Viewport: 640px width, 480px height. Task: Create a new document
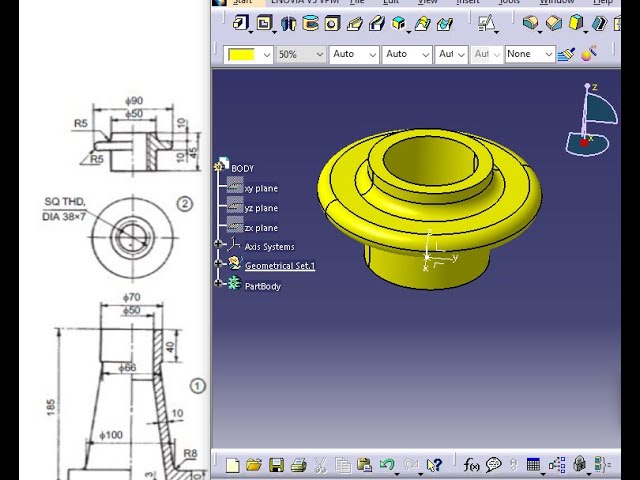(233, 465)
